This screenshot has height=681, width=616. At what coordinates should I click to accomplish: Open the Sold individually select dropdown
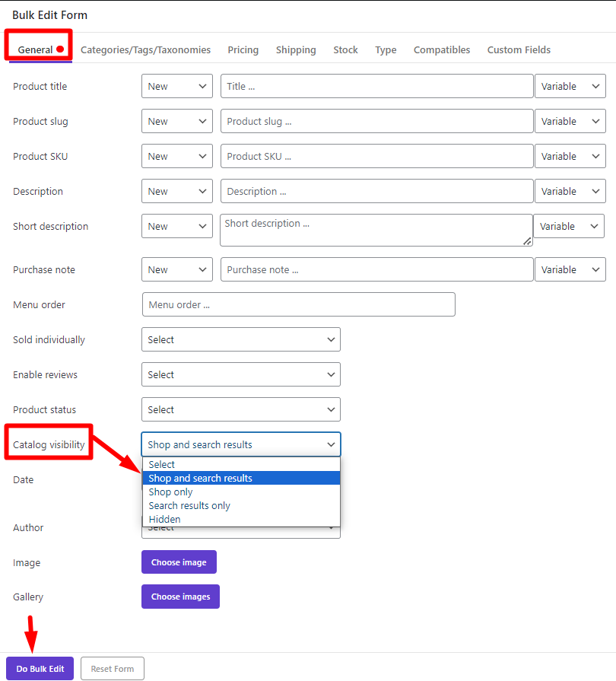tap(241, 339)
